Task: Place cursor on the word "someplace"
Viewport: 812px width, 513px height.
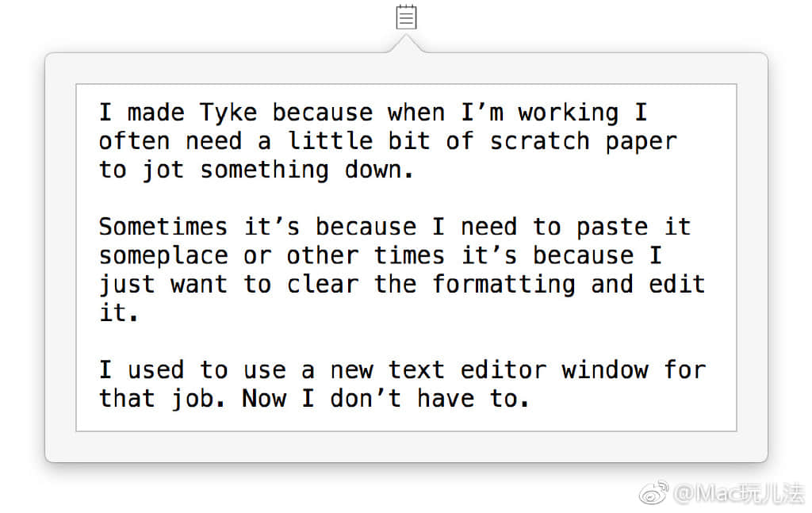Action: (x=163, y=255)
